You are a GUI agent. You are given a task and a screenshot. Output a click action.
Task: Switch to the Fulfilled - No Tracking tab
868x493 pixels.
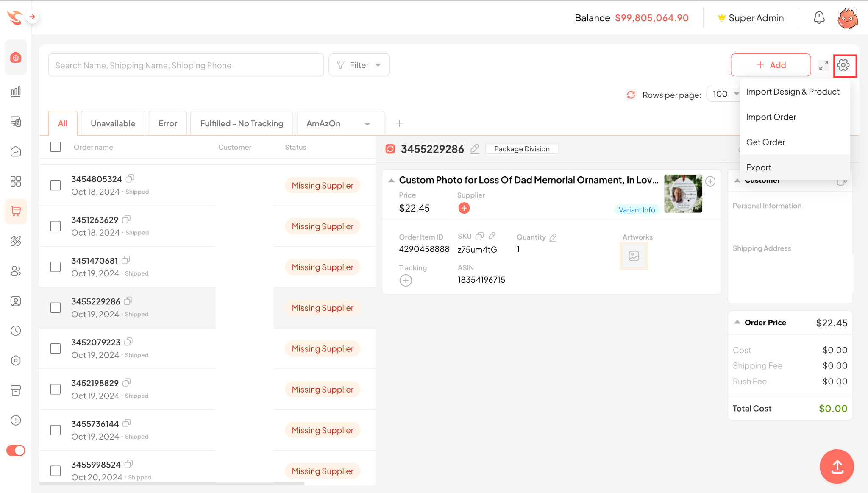pyautogui.click(x=242, y=123)
